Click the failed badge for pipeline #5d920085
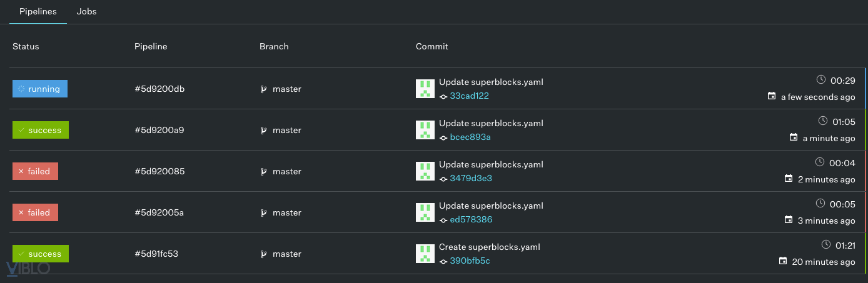Screen dimensions: 868x283 click(x=35, y=172)
